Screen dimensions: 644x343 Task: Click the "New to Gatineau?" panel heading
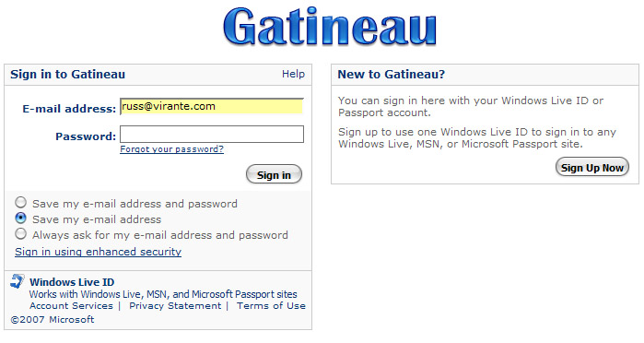pos(391,75)
